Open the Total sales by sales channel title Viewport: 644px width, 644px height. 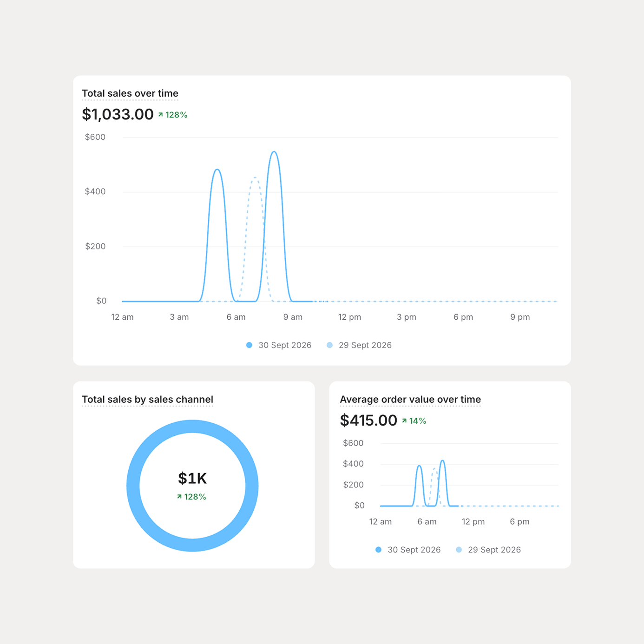(147, 400)
